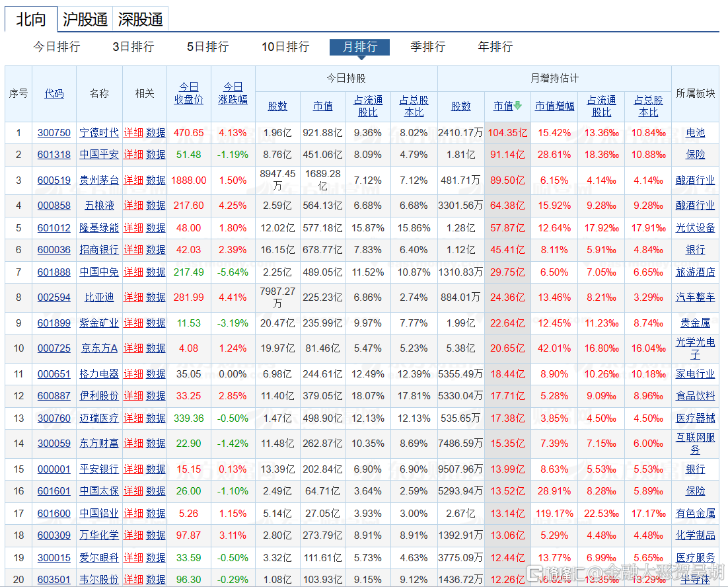Viewport: 728px width, 587px height.
Task: Open the 食品饮料 sector link
Action: coord(696,396)
